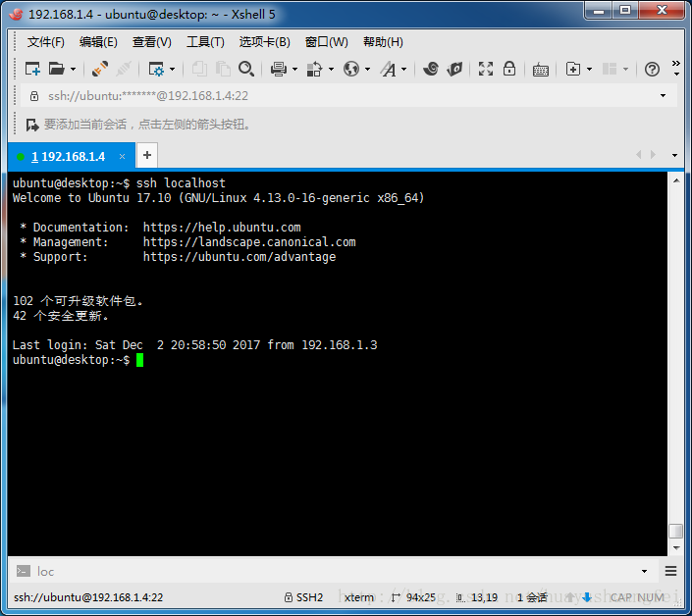The width and height of the screenshot is (692, 616).
Task: Click the greyed tab arrangement icon
Action: (x=610, y=69)
